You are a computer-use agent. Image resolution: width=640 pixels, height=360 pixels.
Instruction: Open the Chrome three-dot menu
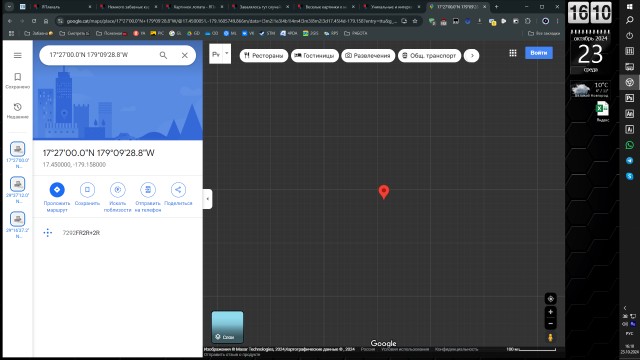(557, 21)
